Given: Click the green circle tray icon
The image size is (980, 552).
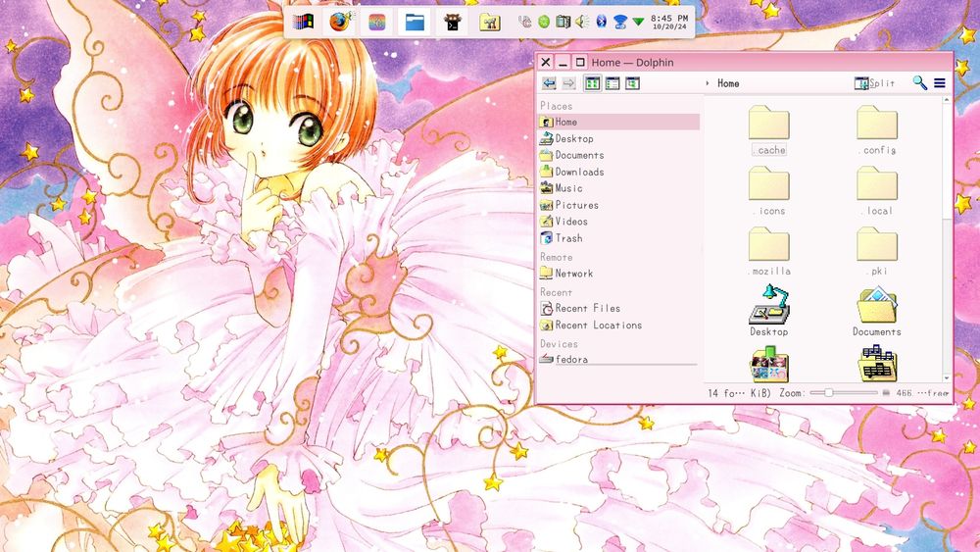Looking at the screenshot, I should point(544,22).
